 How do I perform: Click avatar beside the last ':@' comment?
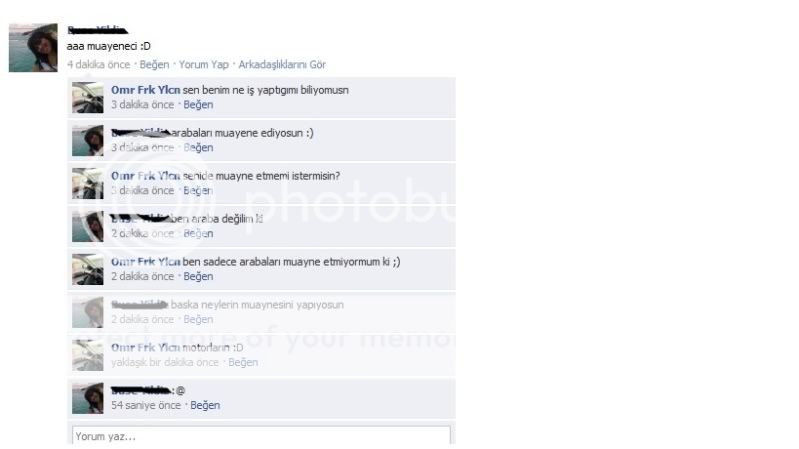coord(88,398)
